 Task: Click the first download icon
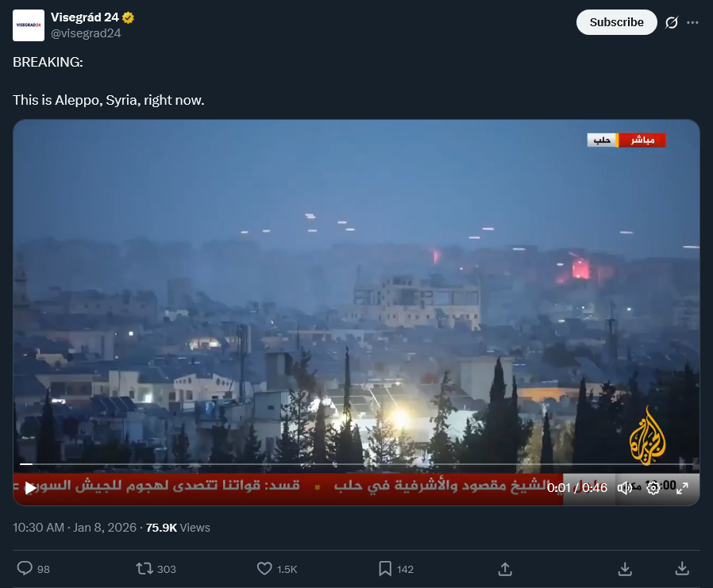pos(625,568)
